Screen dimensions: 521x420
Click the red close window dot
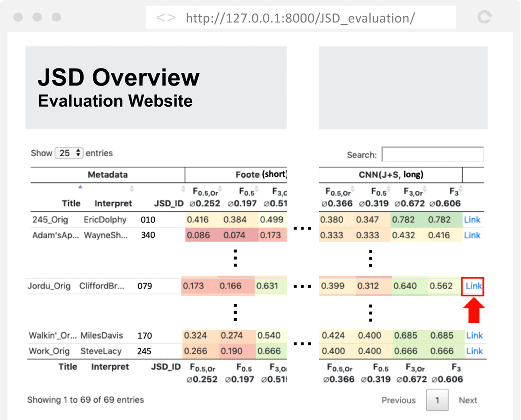click(x=18, y=17)
